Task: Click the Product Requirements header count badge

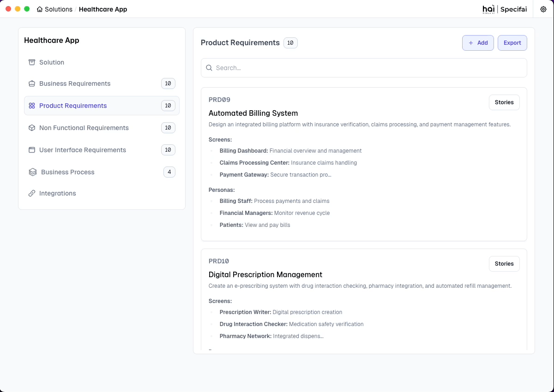Action: click(290, 43)
